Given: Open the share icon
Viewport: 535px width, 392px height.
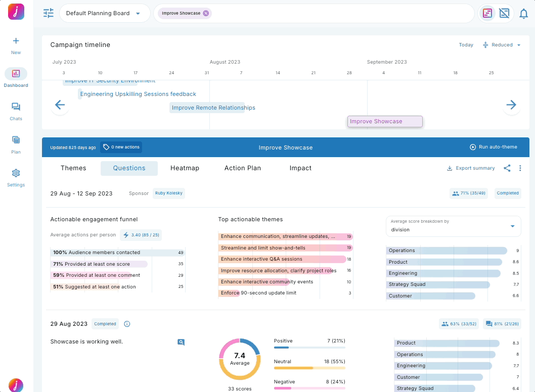Looking at the screenshot, I should 507,168.
